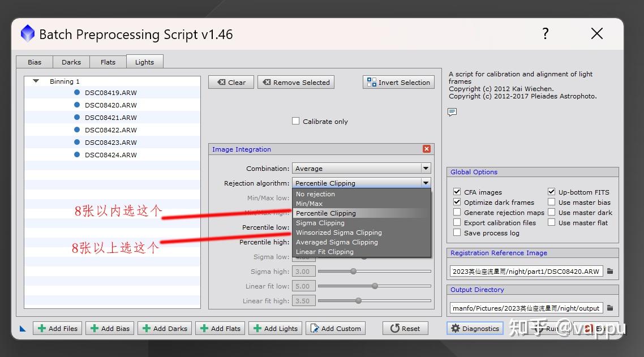
Task: Enable the Calibrate only checkbox
Action: (x=296, y=121)
